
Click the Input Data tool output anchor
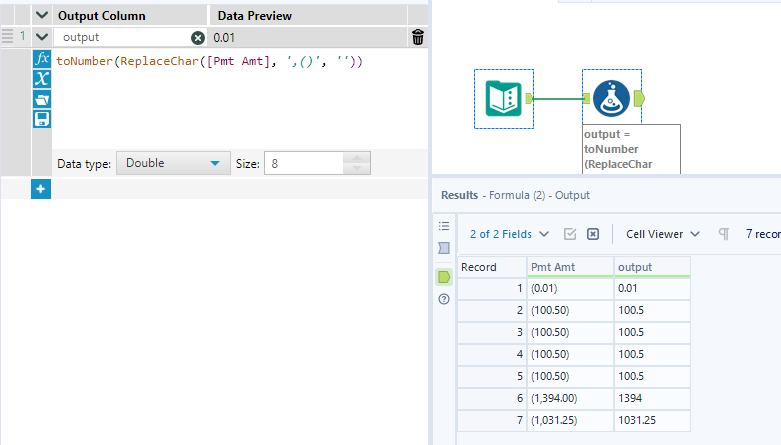[x=529, y=99]
